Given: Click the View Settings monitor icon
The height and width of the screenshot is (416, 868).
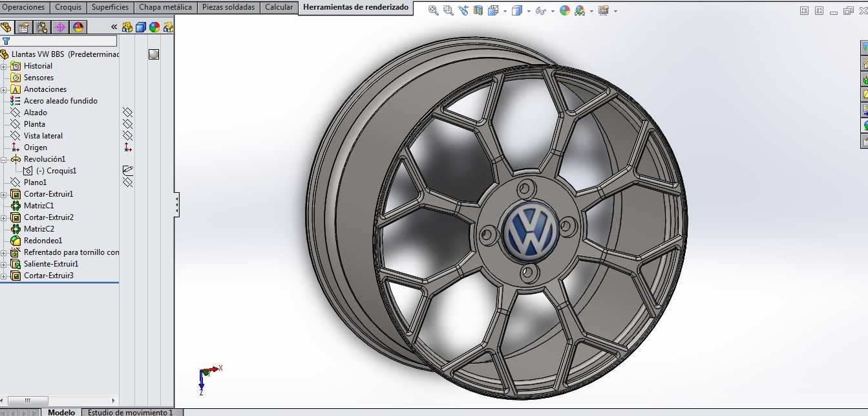Looking at the screenshot, I should point(604,11).
